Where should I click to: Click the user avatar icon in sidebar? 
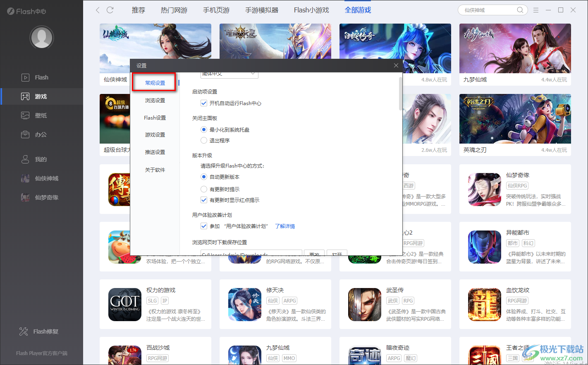(x=42, y=38)
